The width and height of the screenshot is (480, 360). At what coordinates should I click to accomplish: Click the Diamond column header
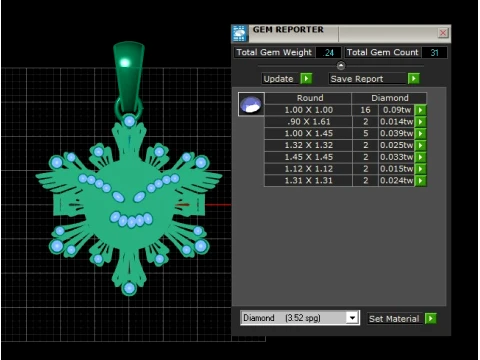(389, 98)
